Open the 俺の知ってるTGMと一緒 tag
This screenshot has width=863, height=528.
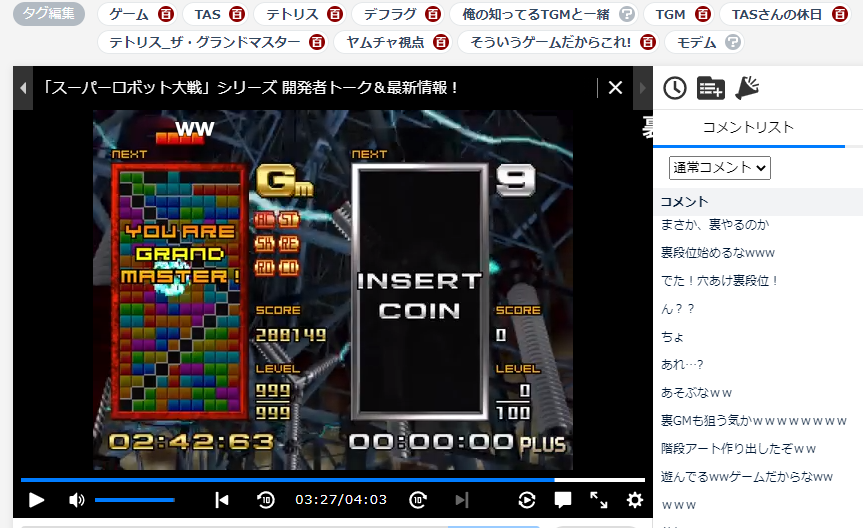[536, 14]
